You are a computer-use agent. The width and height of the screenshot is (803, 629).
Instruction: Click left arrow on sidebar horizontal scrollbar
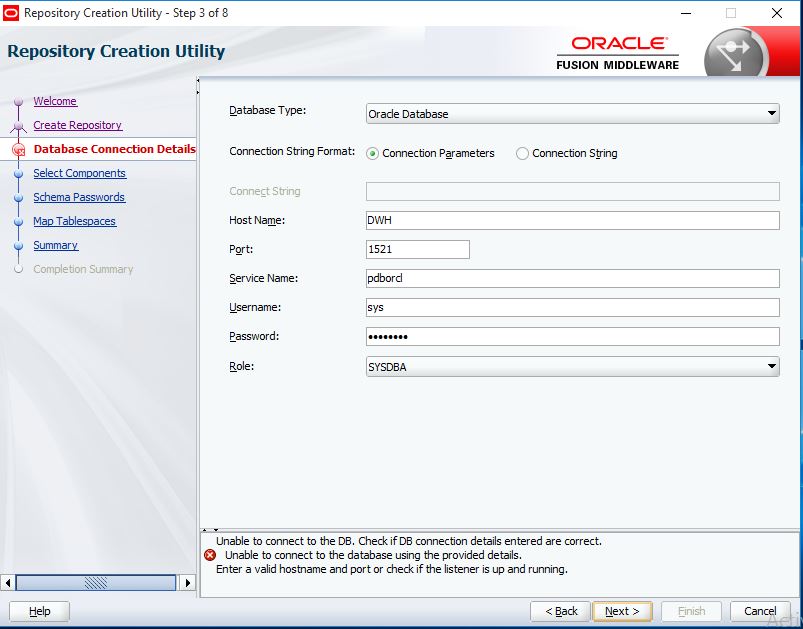pyautogui.click(x=9, y=582)
